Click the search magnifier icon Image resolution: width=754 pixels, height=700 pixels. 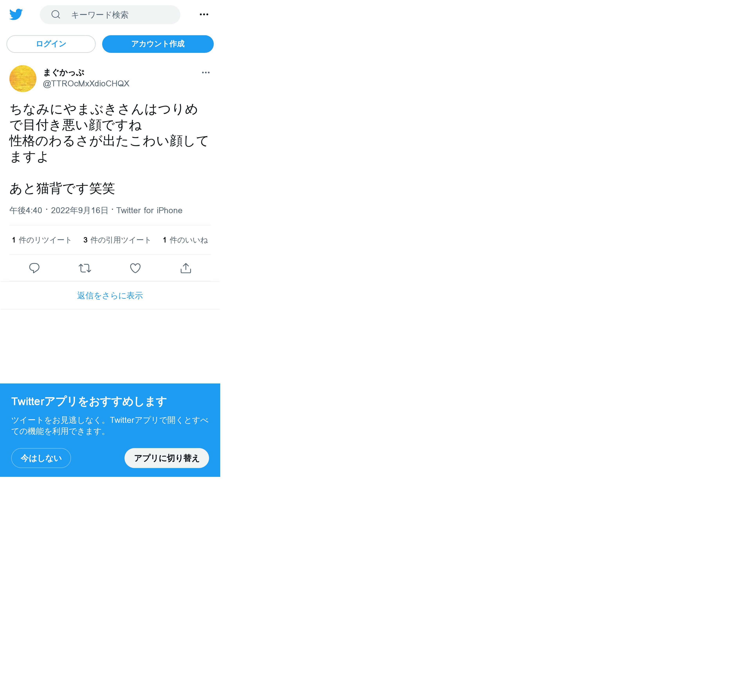click(56, 14)
